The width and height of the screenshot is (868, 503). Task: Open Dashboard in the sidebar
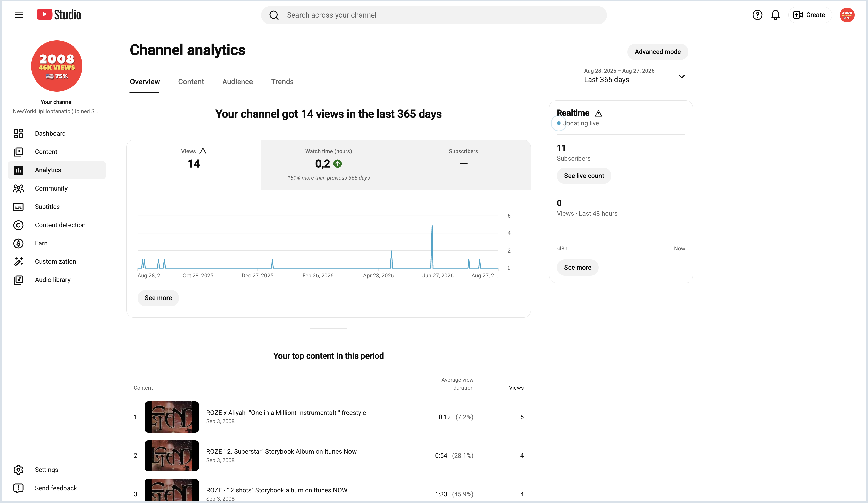57,133
